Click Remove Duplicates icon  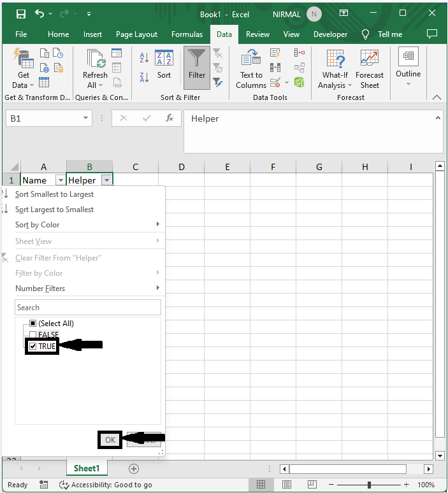tap(275, 68)
